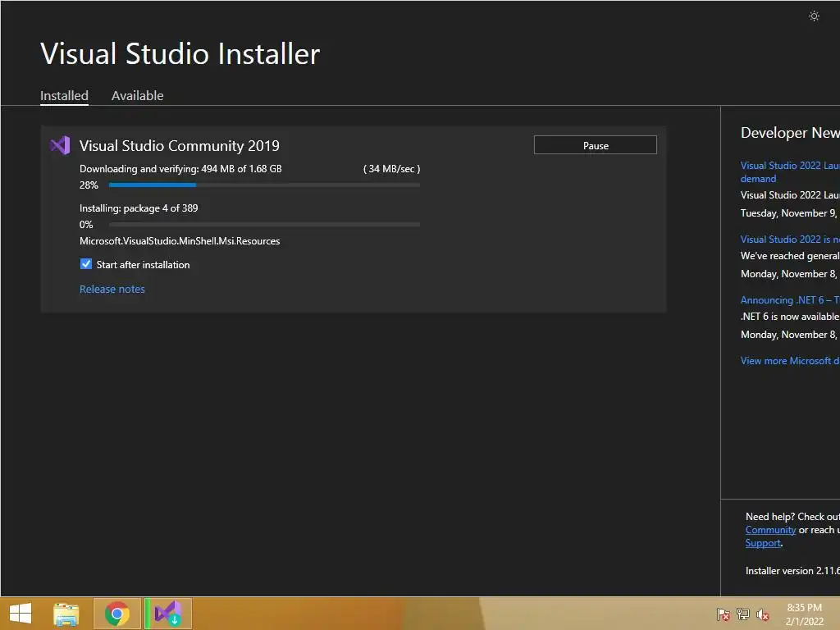This screenshot has width=840, height=630.
Task: Click the muted volume tray icon
Action: click(x=762, y=614)
